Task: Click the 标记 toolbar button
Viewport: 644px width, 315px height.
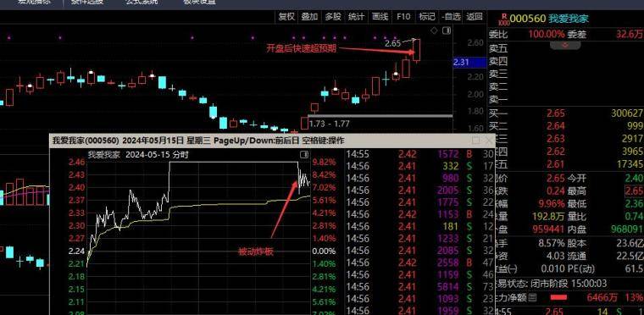Action: pos(426,16)
